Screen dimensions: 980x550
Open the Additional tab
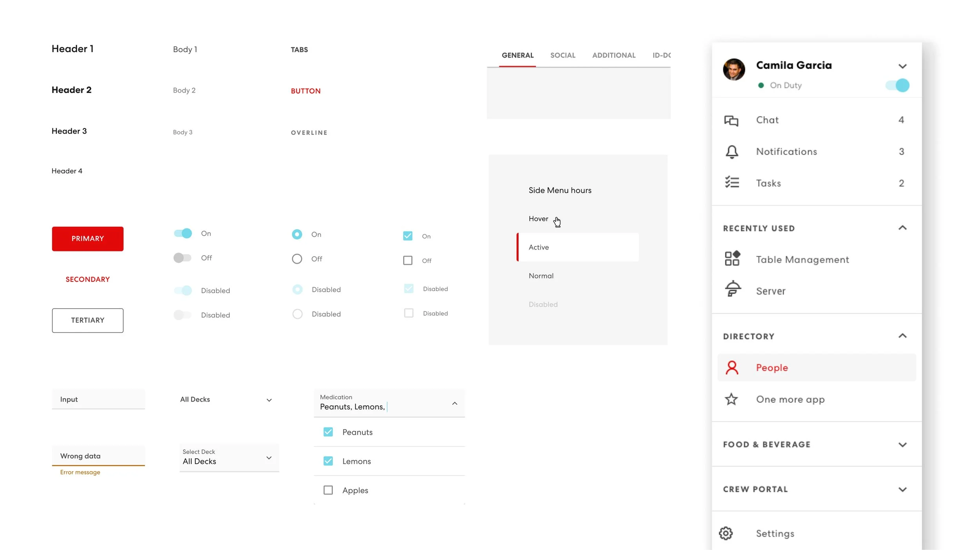[613, 55]
